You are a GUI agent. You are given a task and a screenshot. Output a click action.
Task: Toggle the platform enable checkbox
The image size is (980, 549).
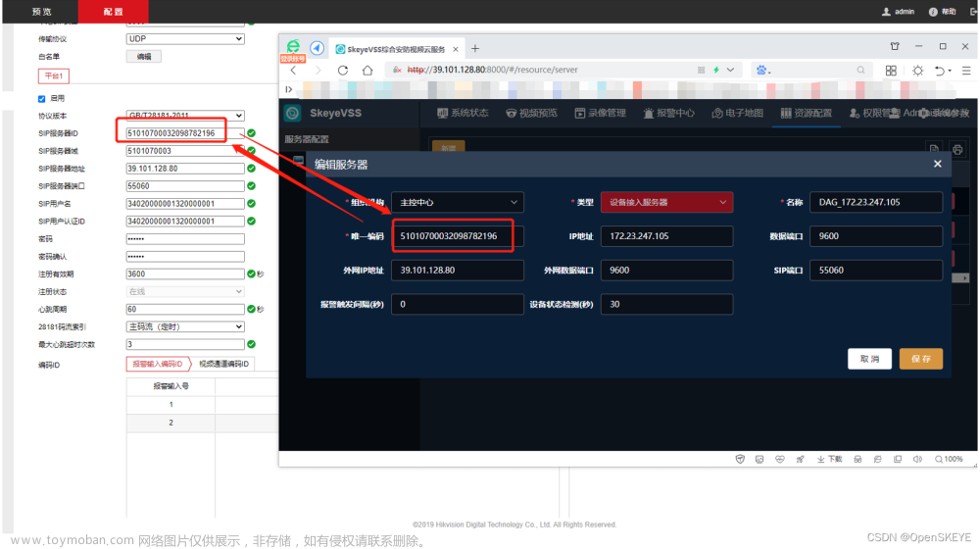(x=42, y=99)
